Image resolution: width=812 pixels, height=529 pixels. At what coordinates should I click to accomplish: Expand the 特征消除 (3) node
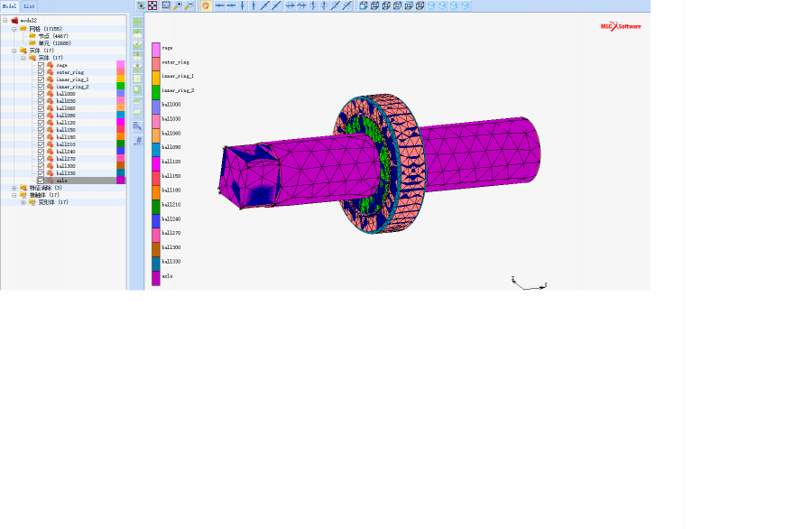(14, 188)
